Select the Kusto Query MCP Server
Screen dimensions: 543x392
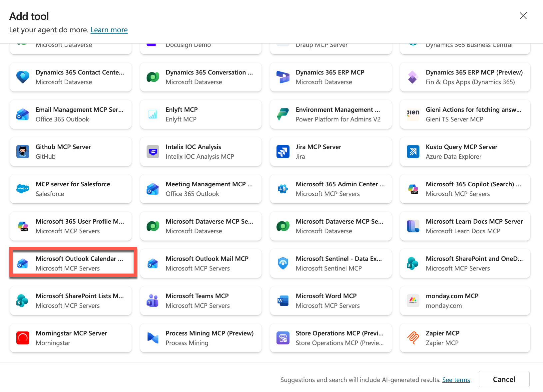tap(465, 151)
